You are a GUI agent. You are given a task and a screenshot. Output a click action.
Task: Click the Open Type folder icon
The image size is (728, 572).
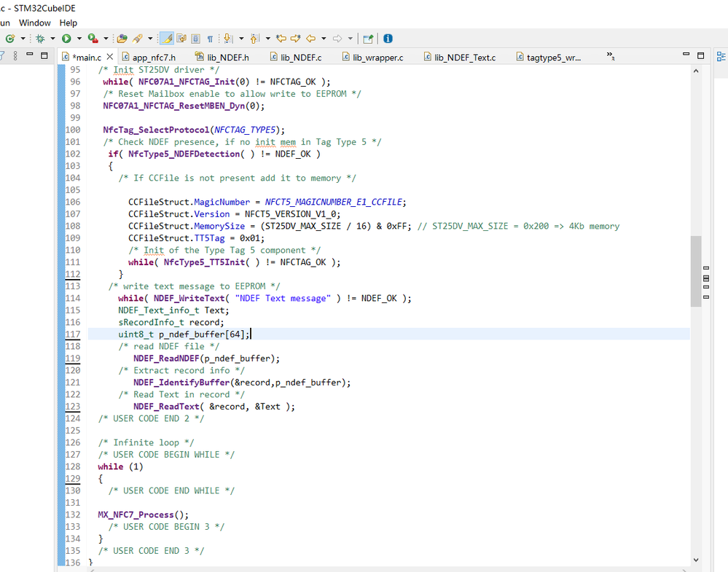[x=122, y=39]
